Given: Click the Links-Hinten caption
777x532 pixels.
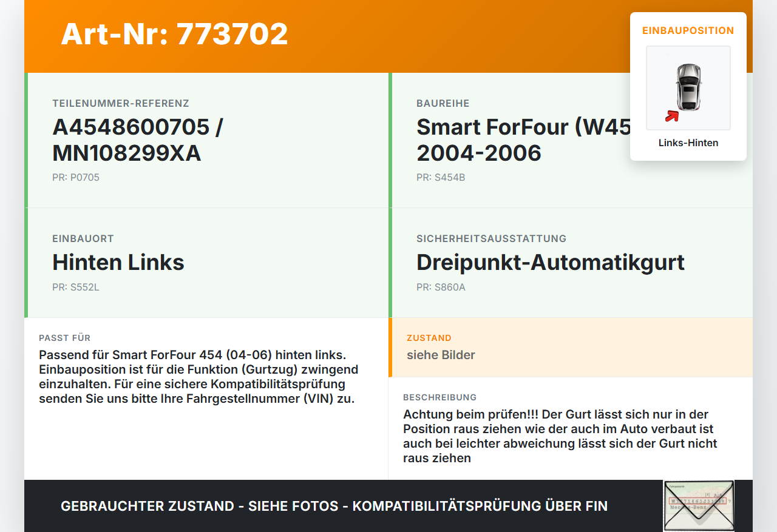Looking at the screenshot, I should [688, 143].
